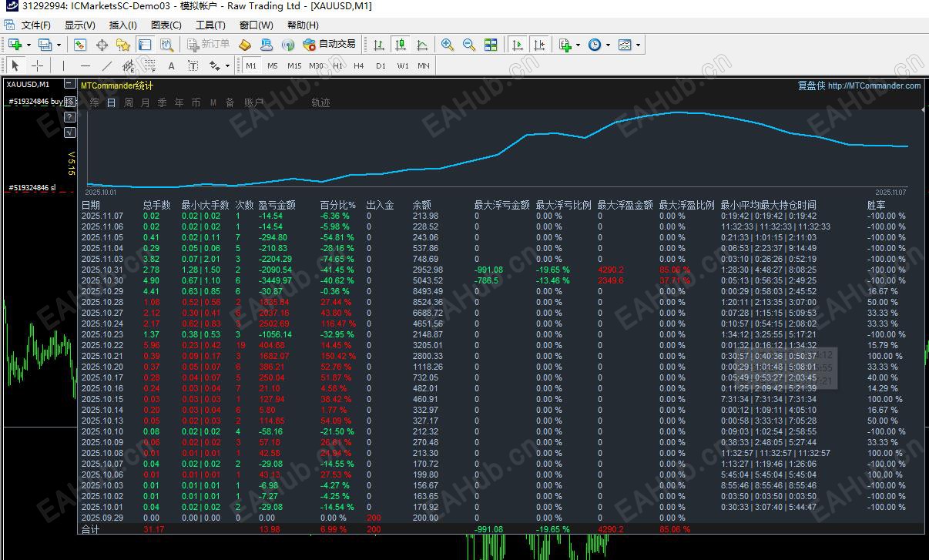Switch to D1 timeframe
The image size is (929, 560).
coord(381,65)
